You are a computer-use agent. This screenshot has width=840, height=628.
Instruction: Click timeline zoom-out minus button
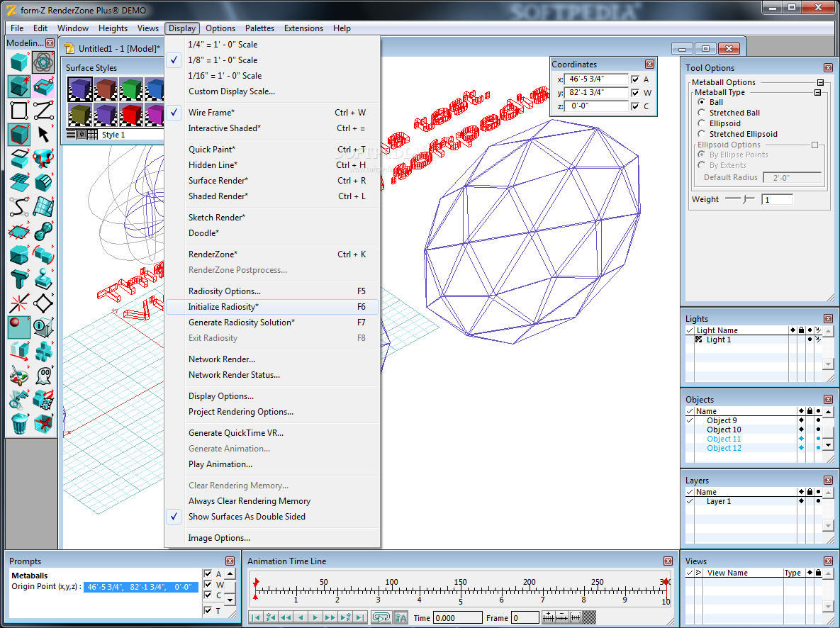pyautogui.click(x=561, y=617)
